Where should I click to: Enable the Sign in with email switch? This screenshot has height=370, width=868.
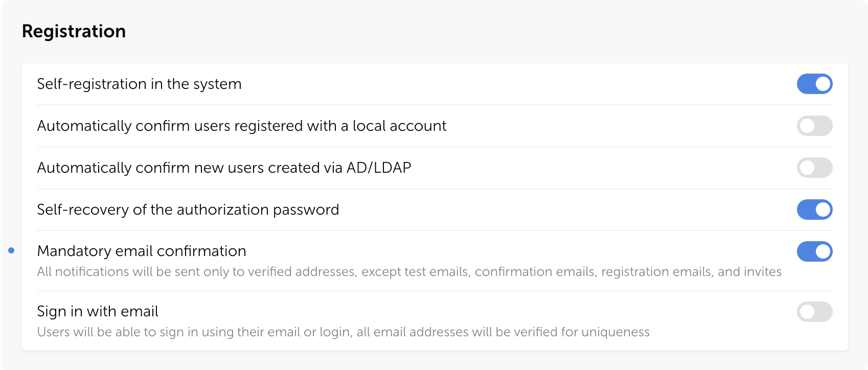pyautogui.click(x=814, y=312)
